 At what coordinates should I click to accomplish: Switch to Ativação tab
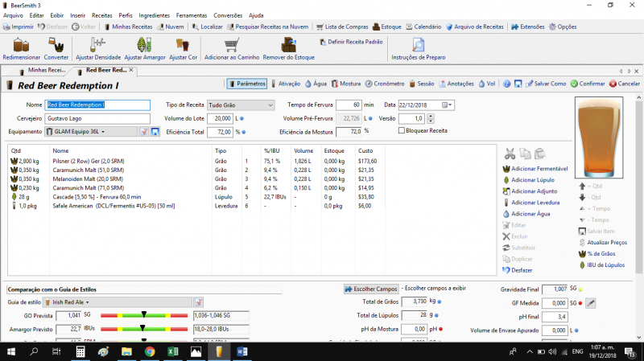tap(286, 84)
